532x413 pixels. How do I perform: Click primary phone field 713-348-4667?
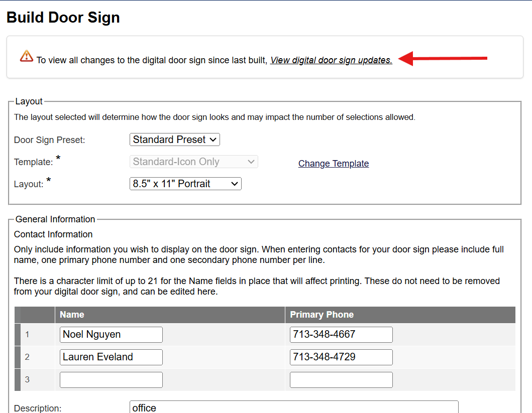coord(341,335)
